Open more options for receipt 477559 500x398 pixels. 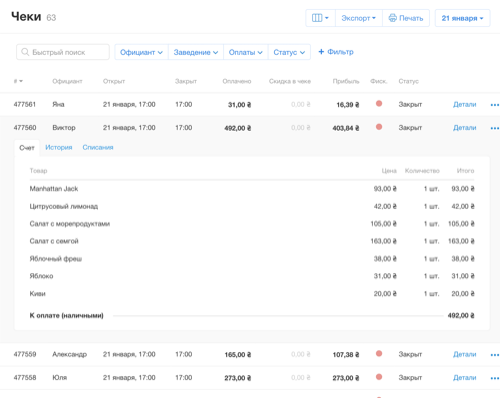tap(495, 355)
